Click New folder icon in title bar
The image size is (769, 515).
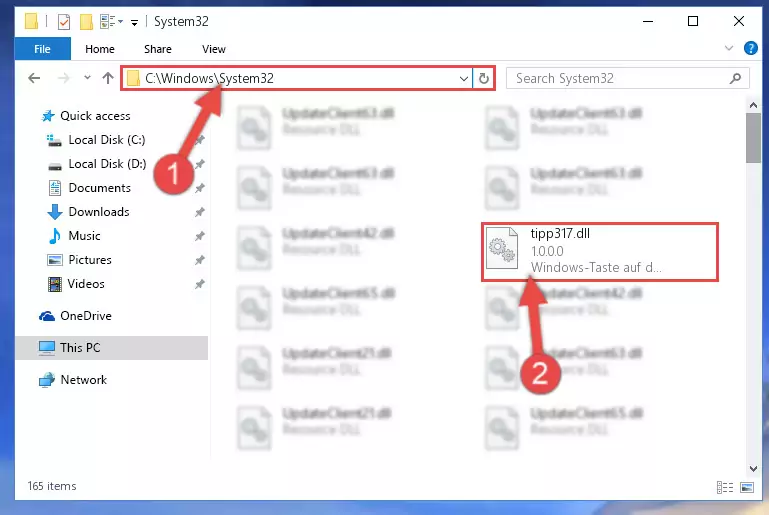(x=86, y=22)
